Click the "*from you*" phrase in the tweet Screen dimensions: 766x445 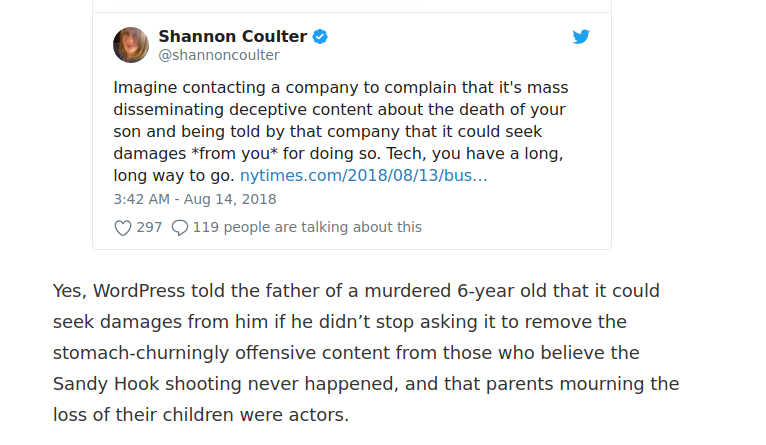(225, 154)
